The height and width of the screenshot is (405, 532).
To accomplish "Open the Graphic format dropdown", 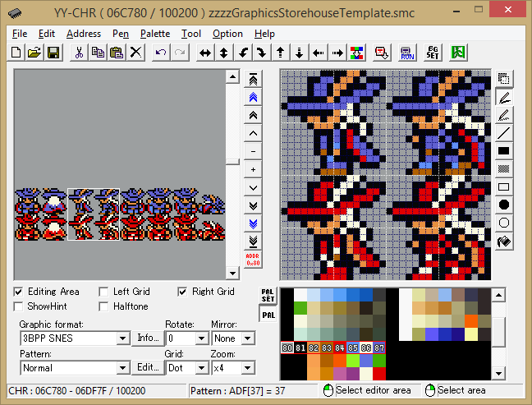I will point(123,338).
